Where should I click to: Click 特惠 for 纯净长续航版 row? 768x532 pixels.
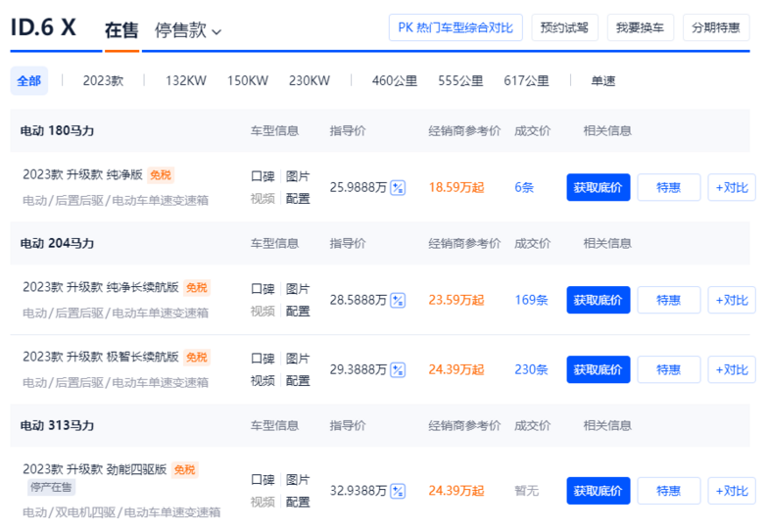668,300
